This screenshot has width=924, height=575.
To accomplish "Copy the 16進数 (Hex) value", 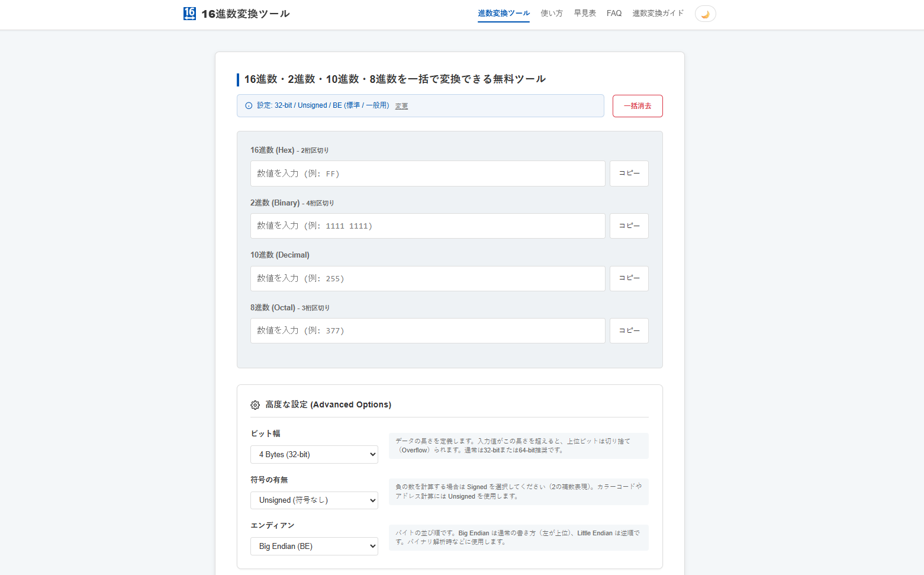I will coord(629,173).
